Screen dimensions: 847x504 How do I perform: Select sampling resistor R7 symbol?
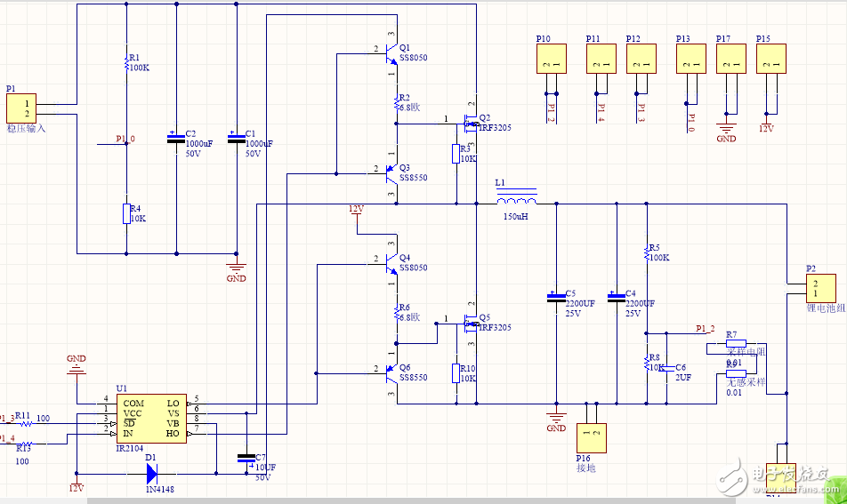tap(737, 344)
